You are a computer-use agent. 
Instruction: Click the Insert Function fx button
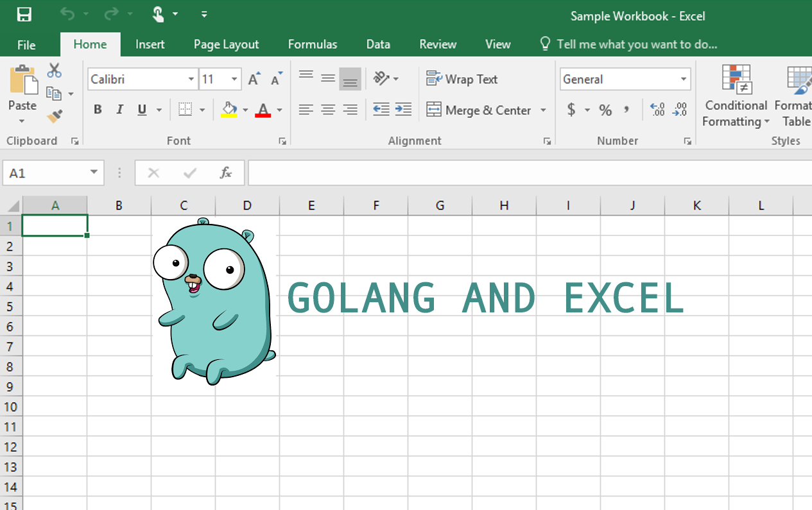tap(225, 173)
